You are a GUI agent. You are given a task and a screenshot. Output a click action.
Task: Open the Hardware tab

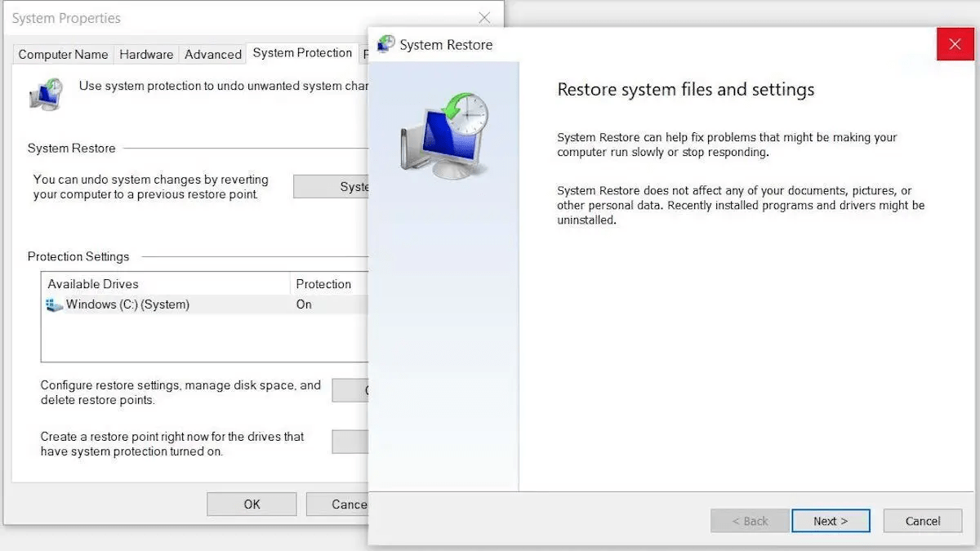(x=146, y=54)
